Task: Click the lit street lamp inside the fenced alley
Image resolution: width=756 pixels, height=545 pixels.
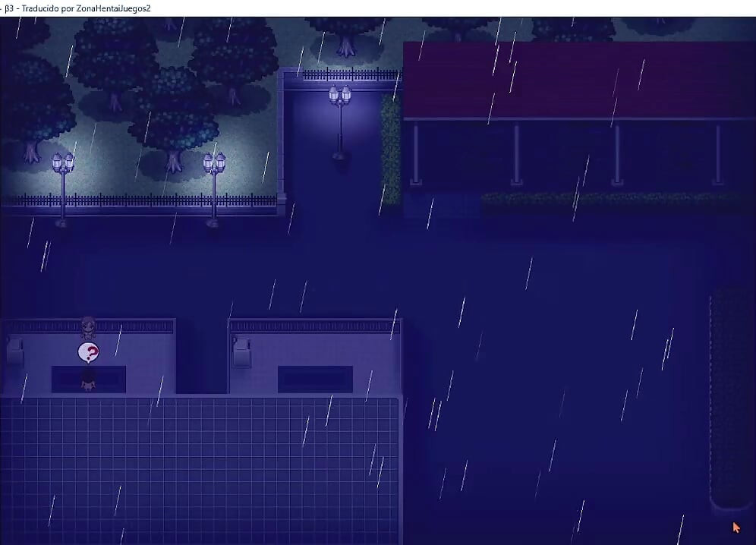Action: (x=340, y=122)
